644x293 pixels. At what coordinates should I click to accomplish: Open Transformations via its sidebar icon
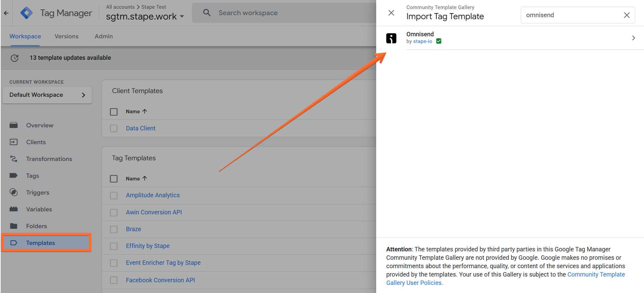[x=13, y=159]
